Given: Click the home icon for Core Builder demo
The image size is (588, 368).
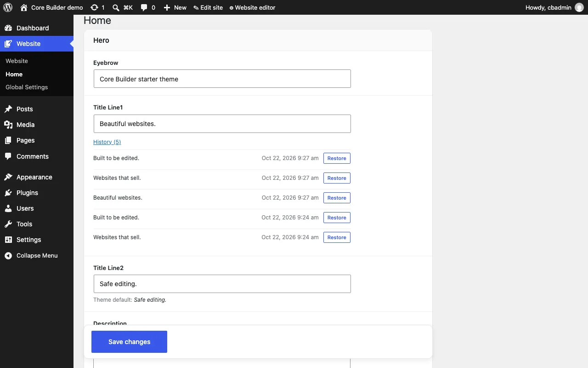Looking at the screenshot, I should tap(24, 7).
